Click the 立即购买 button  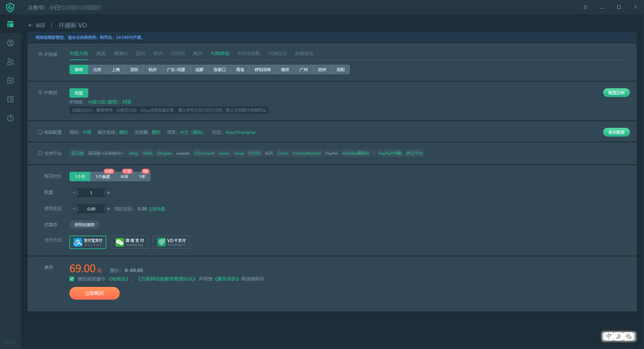pos(95,293)
